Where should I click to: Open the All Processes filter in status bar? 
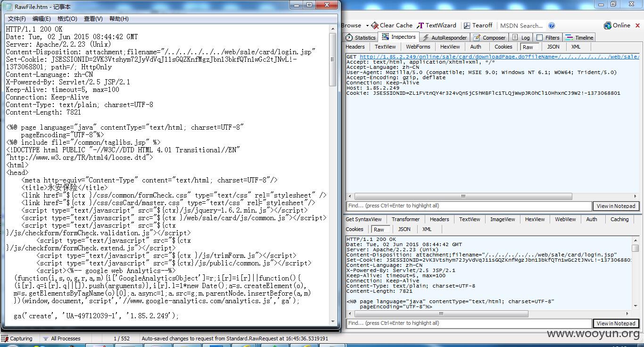62,339
